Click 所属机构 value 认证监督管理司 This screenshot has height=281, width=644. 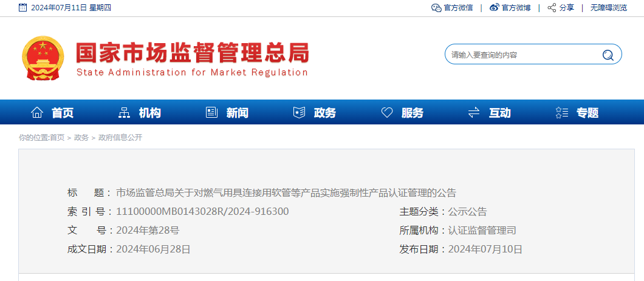pyautogui.click(x=482, y=231)
